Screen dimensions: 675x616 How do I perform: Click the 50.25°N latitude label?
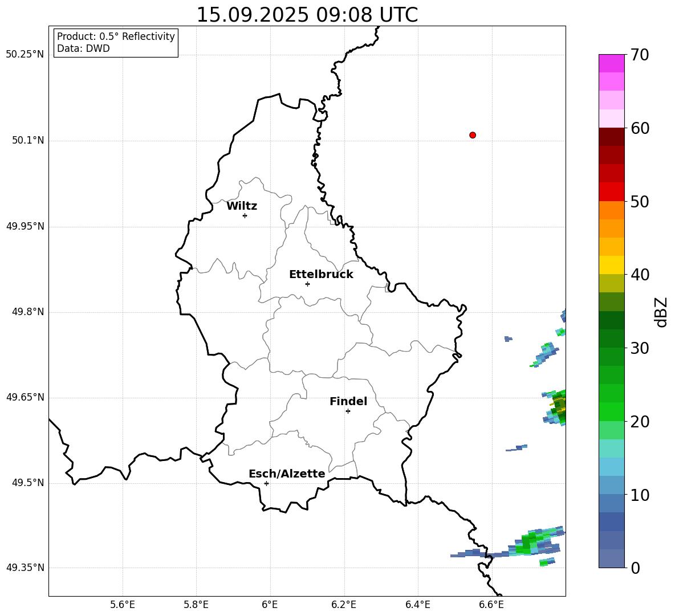tap(25, 55)
